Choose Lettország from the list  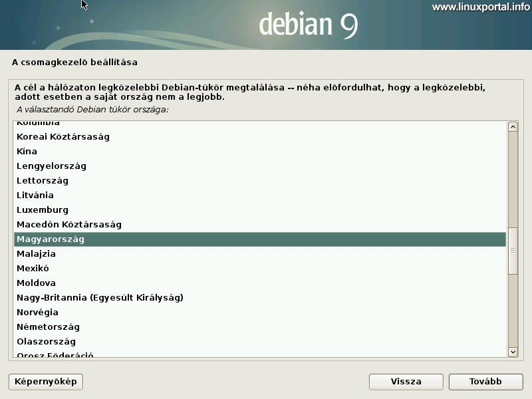click(x=259, y=180)
